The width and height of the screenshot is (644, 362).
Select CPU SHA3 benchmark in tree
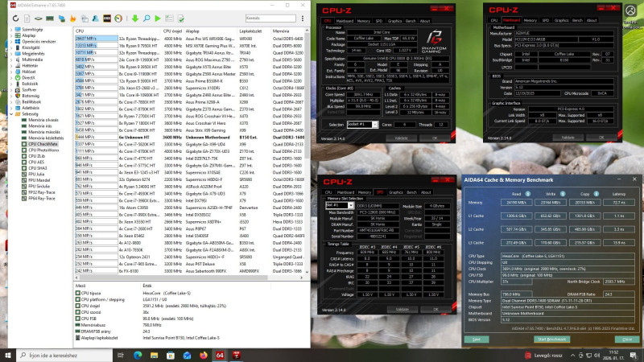(34, 168)
